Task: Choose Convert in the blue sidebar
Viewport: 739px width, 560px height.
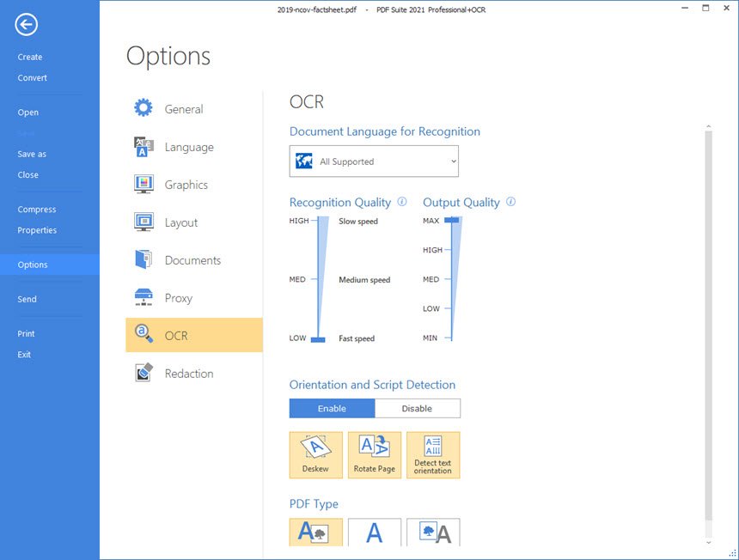Action: point(33,77)
